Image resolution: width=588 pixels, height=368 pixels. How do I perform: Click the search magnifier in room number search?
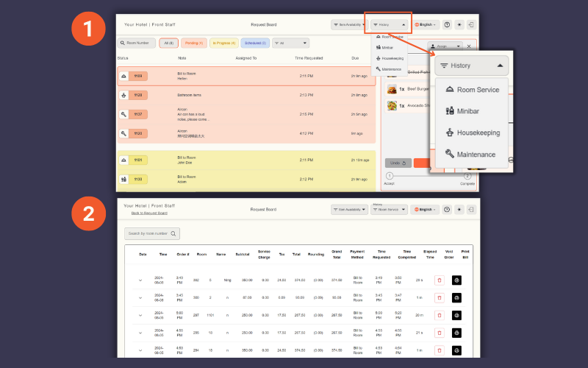pos(173,234)
